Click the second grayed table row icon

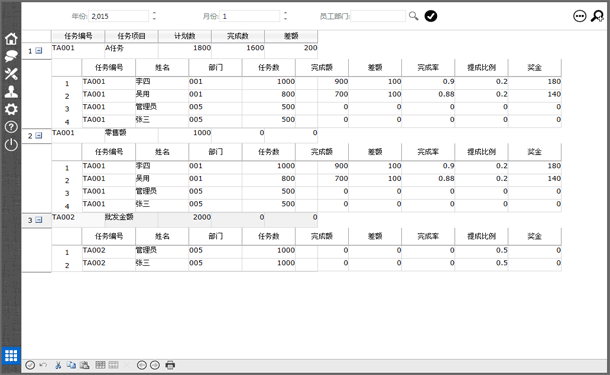coord(114,365)
